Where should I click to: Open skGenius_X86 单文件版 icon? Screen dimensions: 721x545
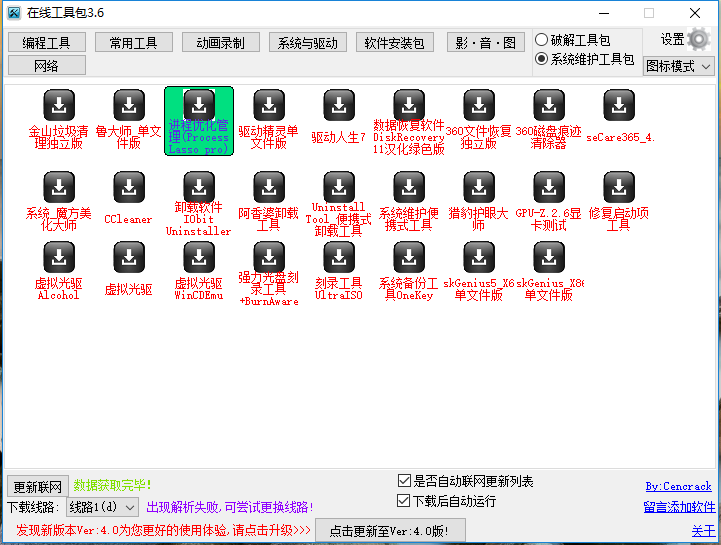549,257
